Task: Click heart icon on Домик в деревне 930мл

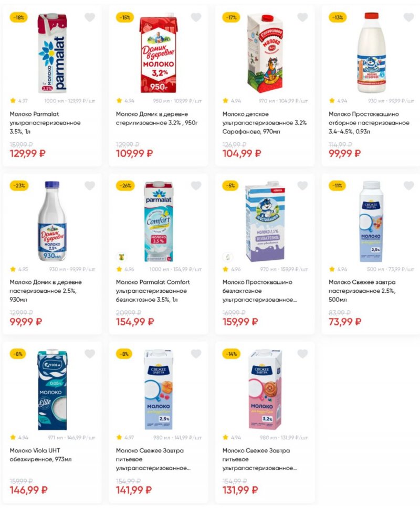Action: coord(90,185)
